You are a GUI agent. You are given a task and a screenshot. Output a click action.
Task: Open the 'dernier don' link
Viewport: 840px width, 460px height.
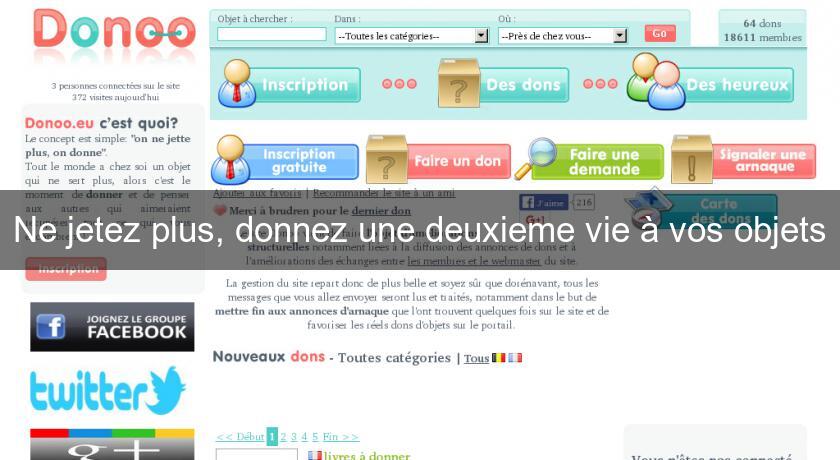(x=381, y=211)
